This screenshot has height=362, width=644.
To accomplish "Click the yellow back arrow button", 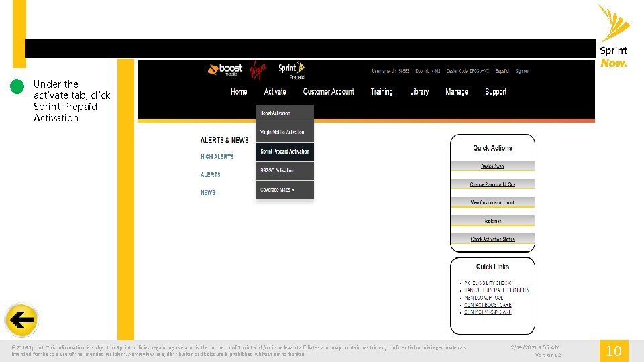I will tap(21, 320).
